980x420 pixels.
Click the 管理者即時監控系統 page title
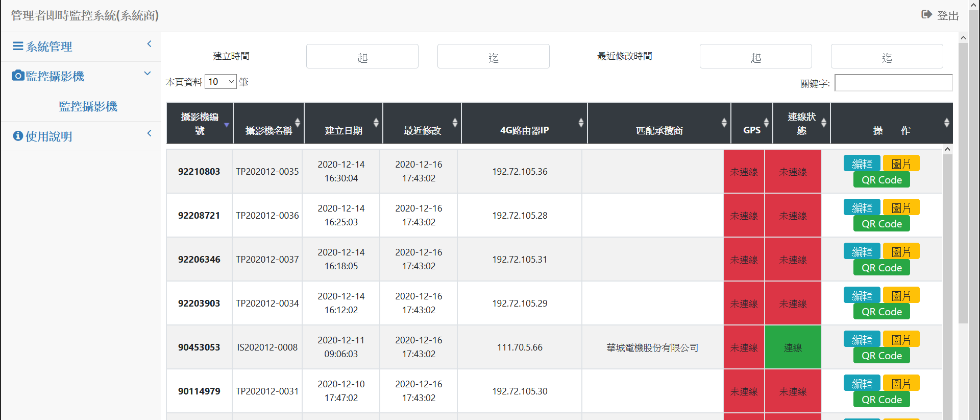85,15
